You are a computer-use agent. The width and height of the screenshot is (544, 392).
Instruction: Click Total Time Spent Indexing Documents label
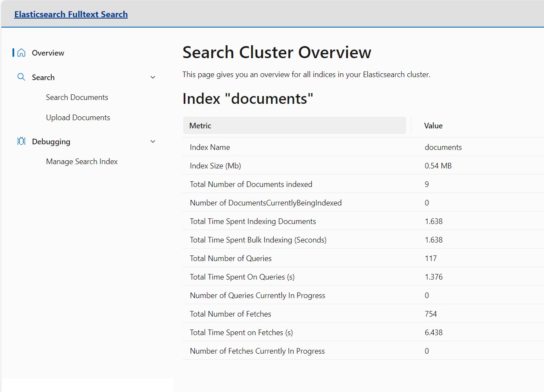tap(253, 221)
